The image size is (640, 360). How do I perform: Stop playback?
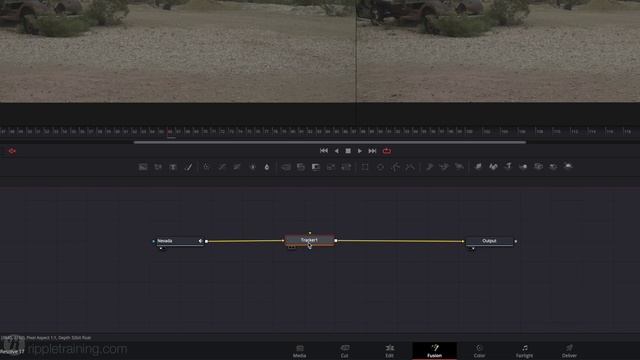click(348, 151)
